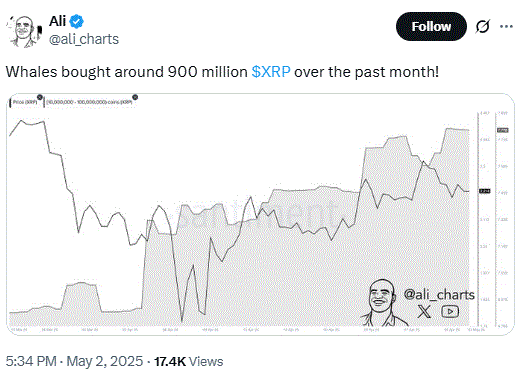
Task: Open the @ali_charts handle link
Action: [84, 39]
